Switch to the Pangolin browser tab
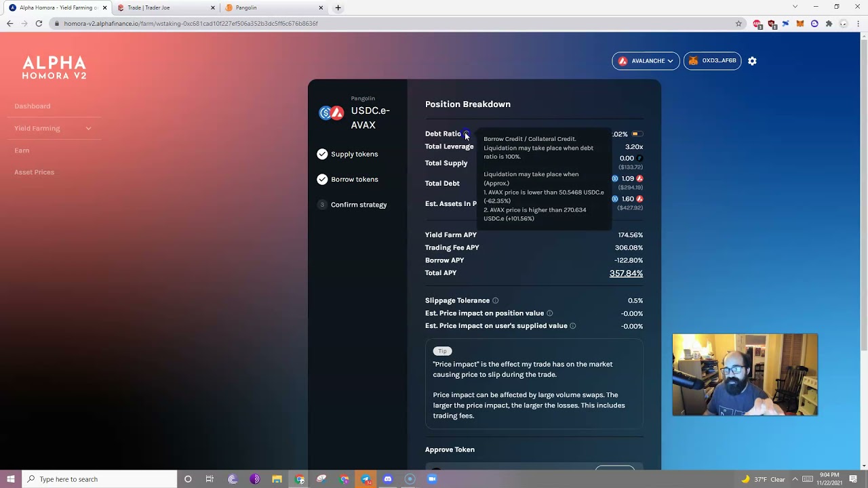 coord(274,8)
